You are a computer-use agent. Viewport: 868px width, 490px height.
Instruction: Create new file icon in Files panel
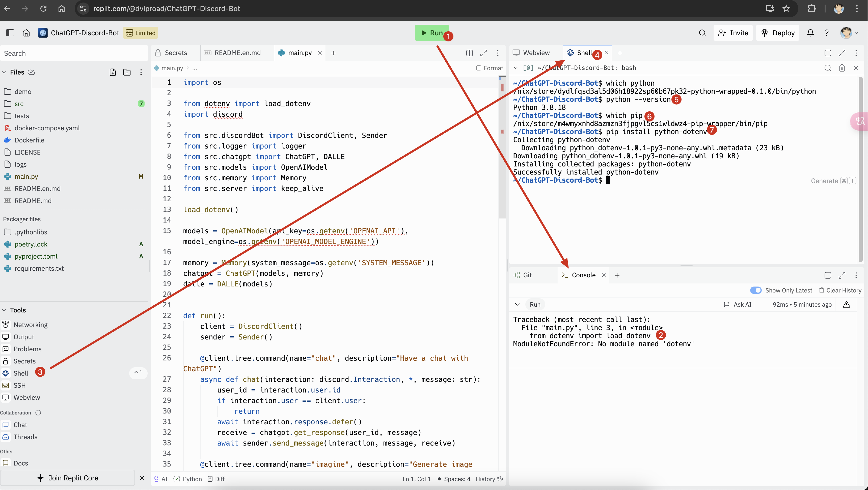[113, 72]
